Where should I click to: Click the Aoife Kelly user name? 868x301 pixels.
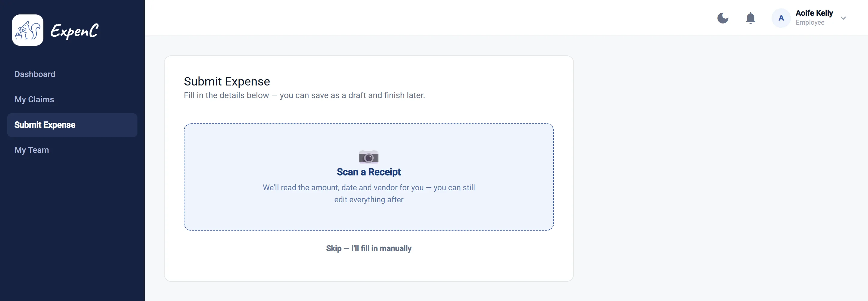pyautogui.click(x=814, y=13)
